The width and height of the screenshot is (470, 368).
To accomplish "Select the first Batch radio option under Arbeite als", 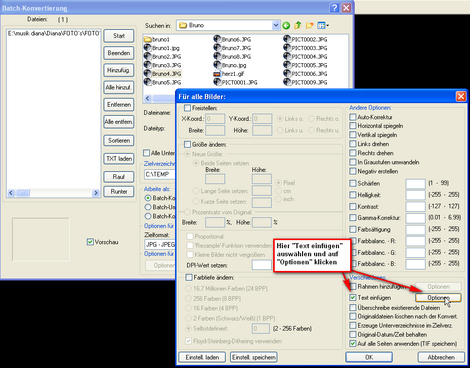I will click(148, 198).
